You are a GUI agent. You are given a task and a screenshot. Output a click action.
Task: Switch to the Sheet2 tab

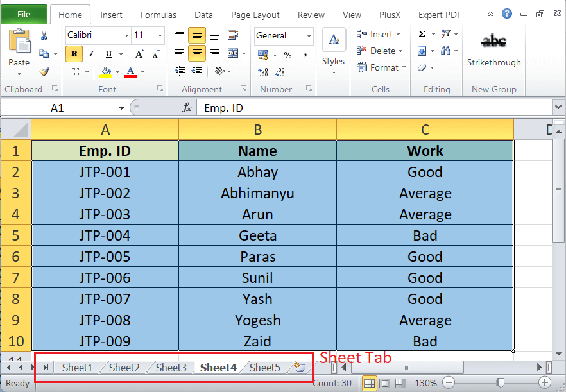tap(124, 368)
